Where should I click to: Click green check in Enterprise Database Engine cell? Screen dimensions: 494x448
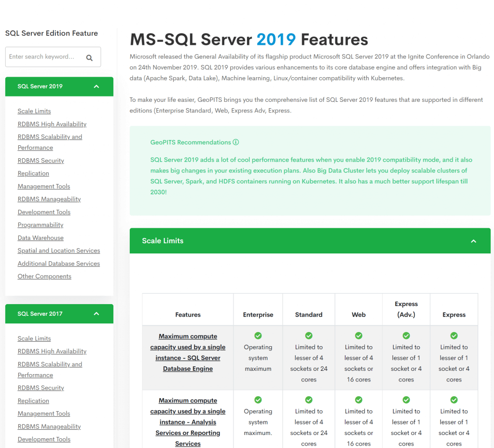(x=258, y=336)
